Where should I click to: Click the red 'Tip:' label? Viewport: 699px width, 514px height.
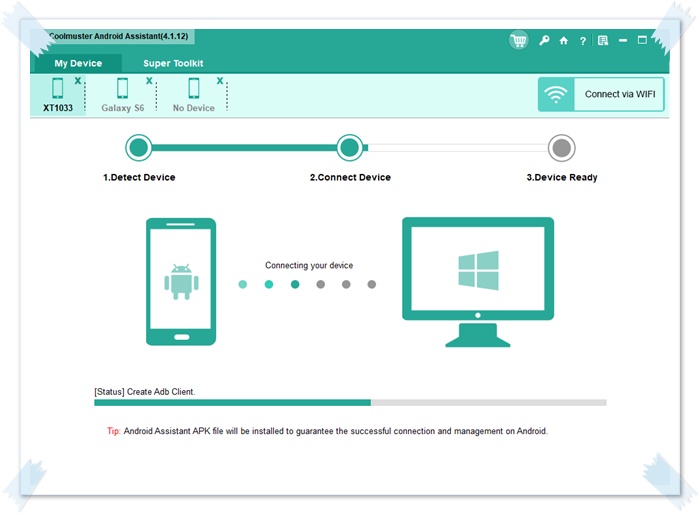click(x=114, y=431)
